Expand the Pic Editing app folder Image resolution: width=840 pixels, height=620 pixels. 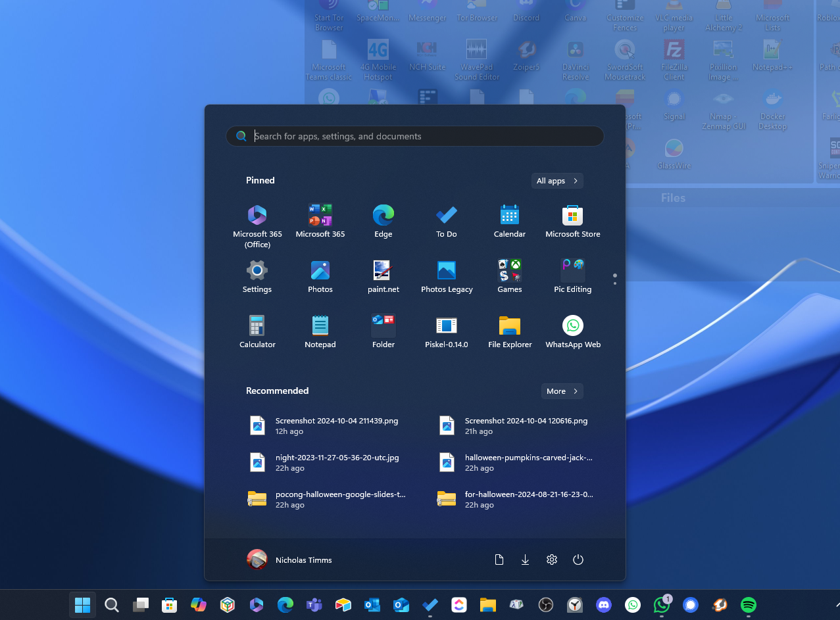click(572, 276)
